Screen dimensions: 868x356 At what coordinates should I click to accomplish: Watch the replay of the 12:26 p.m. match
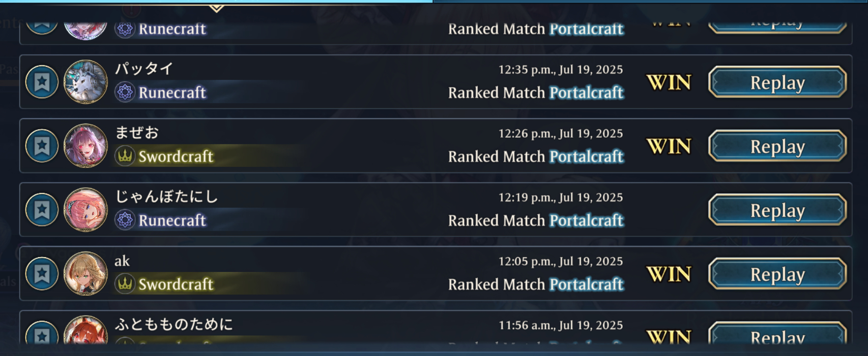(777, 146)
